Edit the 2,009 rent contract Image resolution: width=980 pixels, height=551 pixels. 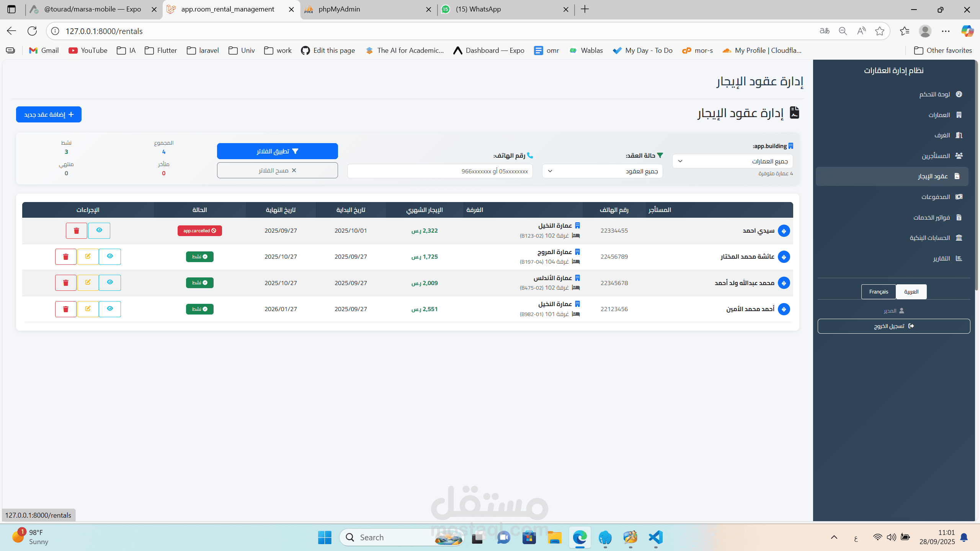point(88,283)
